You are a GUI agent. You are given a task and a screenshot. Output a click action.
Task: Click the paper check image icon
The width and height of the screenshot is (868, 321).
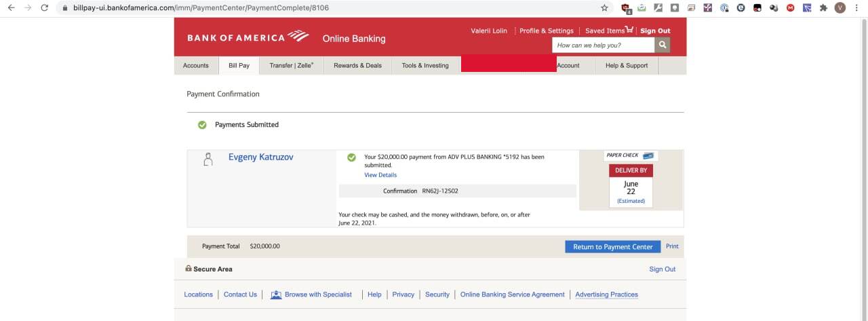coord(648,155)
